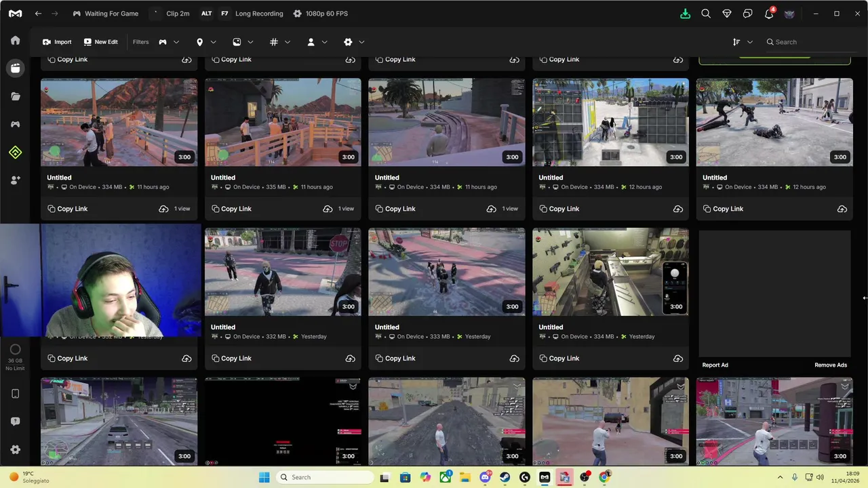Open the mostly black clip thumbnail
This screenshot has height=488, width=868.
tap(283, 422)
